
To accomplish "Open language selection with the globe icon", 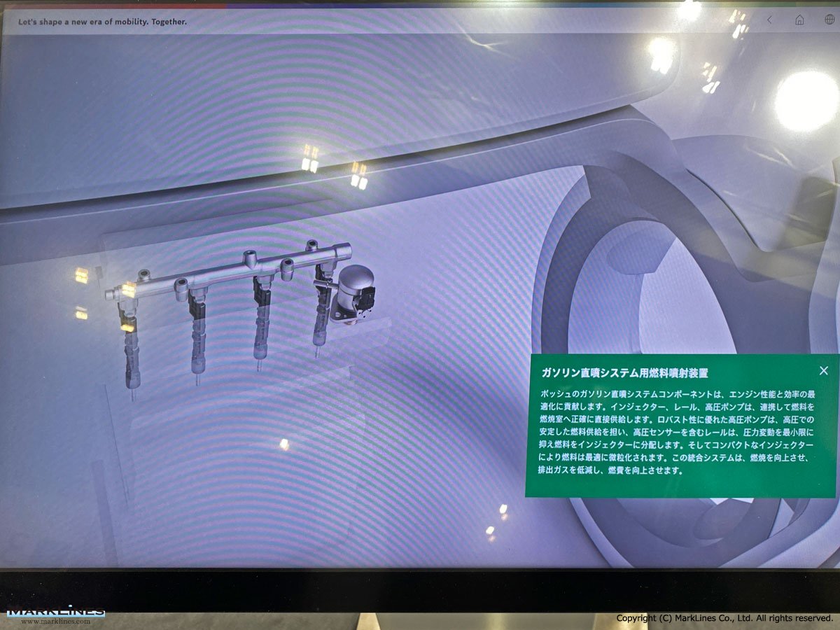I will click(x=829, y=20).
